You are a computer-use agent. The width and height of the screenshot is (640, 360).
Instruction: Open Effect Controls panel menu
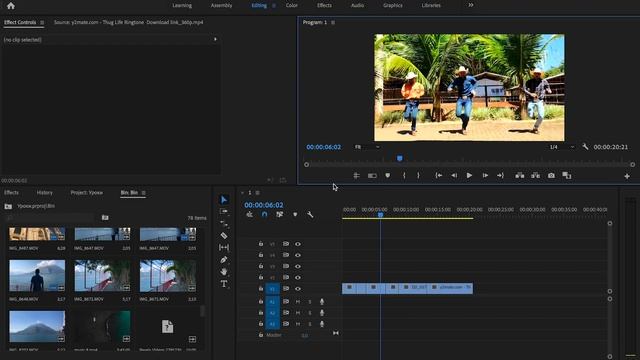point(42,23)
